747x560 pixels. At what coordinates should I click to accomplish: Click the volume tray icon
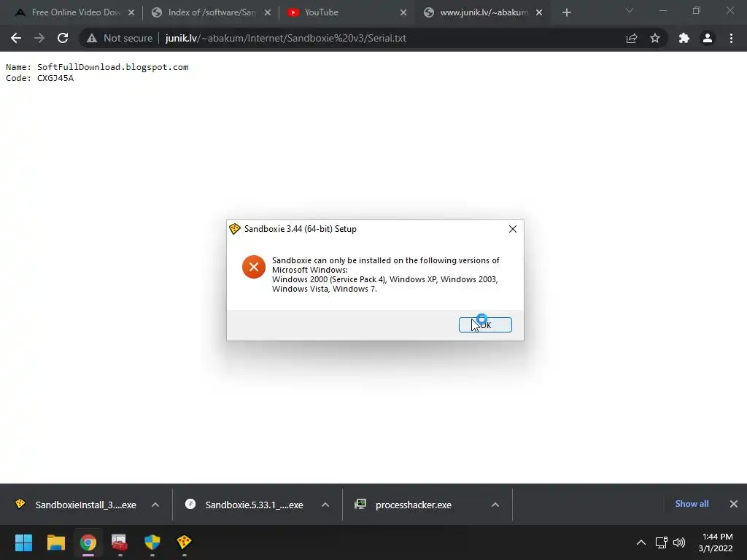coord(679,542)
